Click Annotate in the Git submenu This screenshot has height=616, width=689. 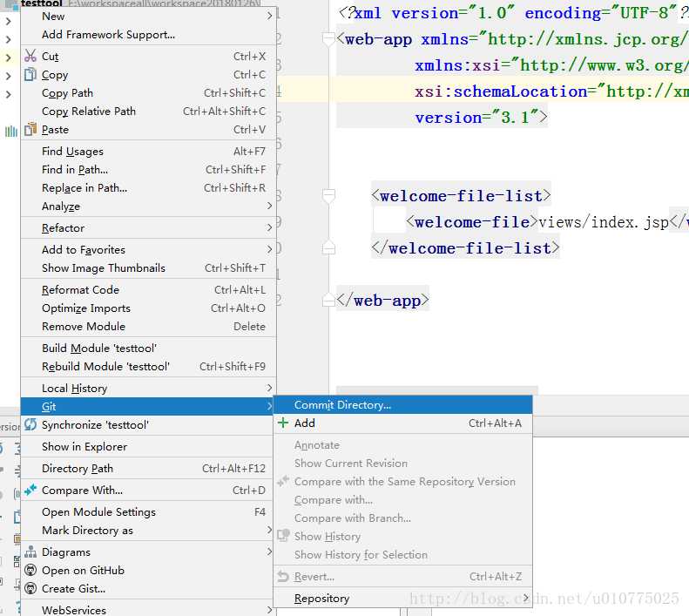pos(403,445)
